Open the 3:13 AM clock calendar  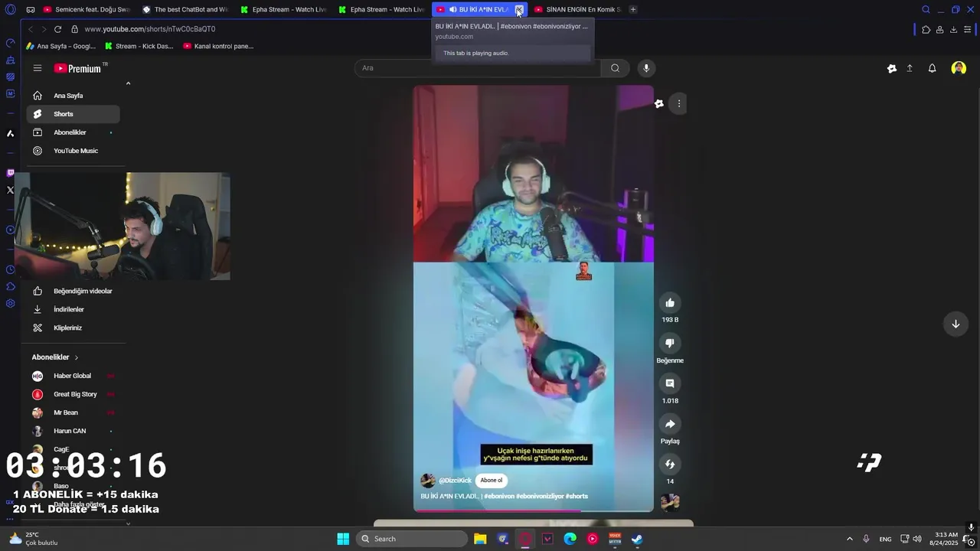[946, 539]
